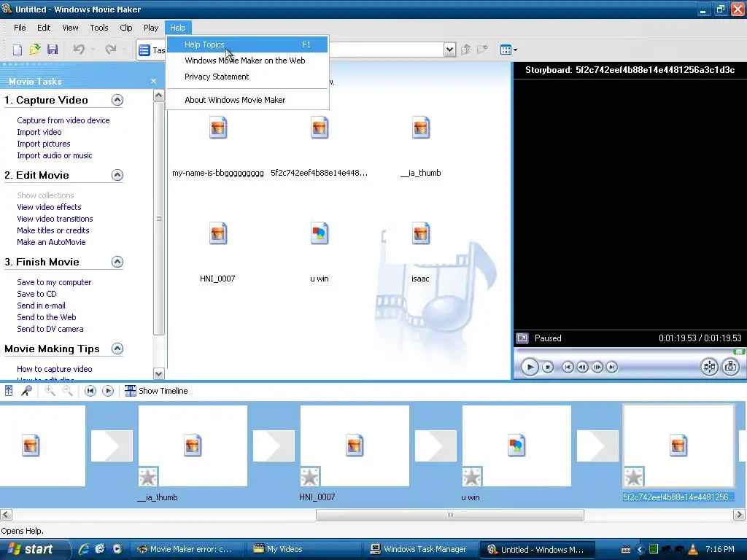This screenshot has width=747, height=560.
Task: Click the monitor seek bar
Action: click(630, 352)
